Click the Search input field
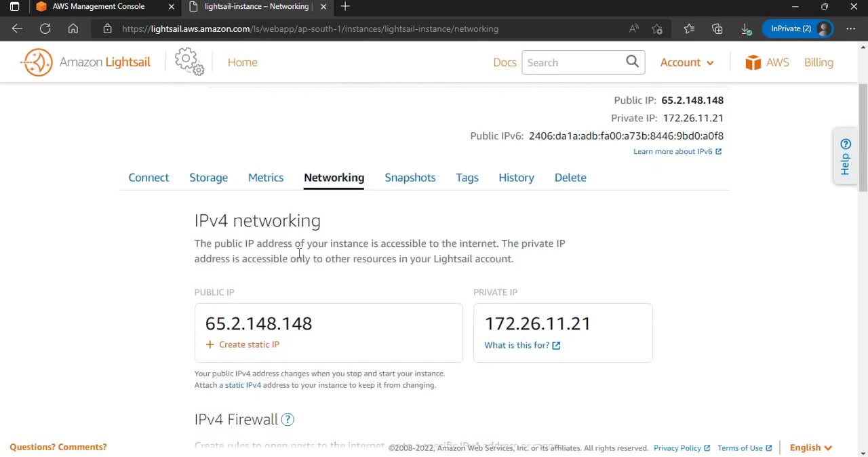Screen dimensions: 868x457 [x=574, y=62]
